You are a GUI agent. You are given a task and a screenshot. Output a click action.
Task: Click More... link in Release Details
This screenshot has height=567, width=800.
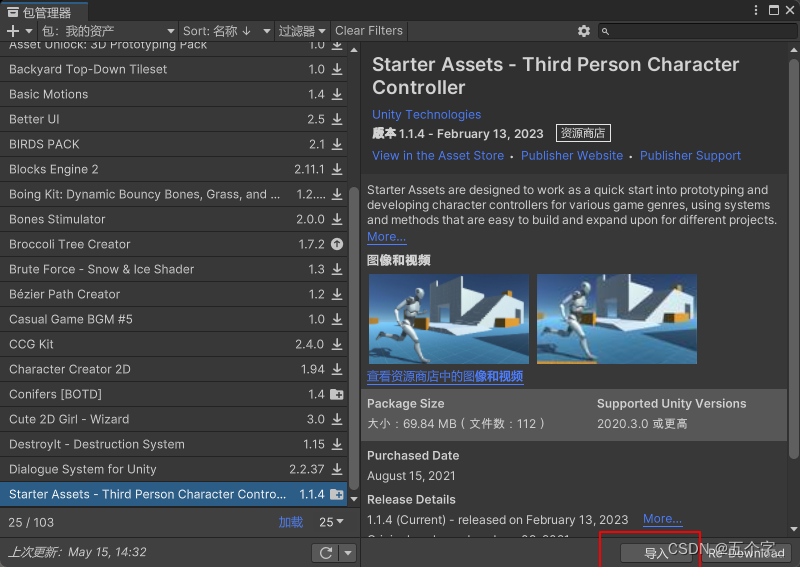coord(662,519)
